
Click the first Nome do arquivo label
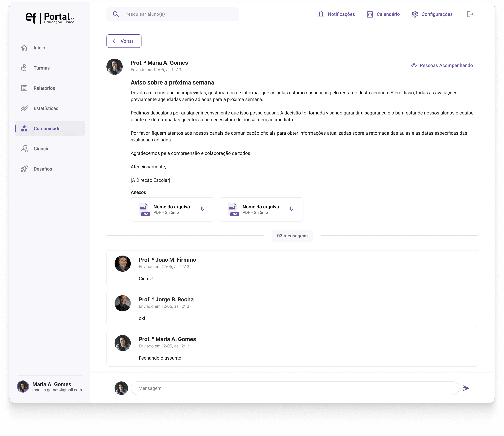click(172, 207)
